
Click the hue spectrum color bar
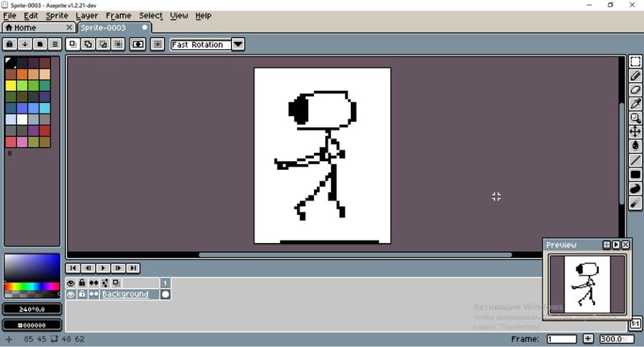32,286
